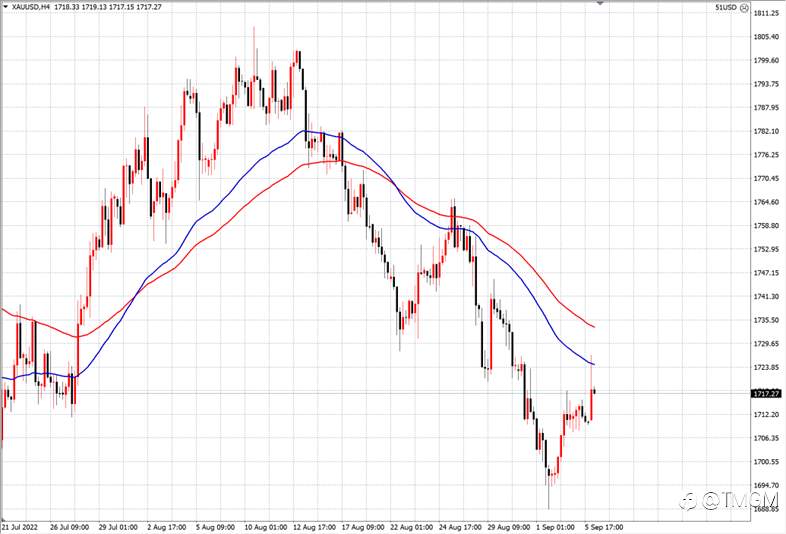Click the 5 Aug 09:00 time axis label
The image size is (786, 534).
click(x=216, y=527)
